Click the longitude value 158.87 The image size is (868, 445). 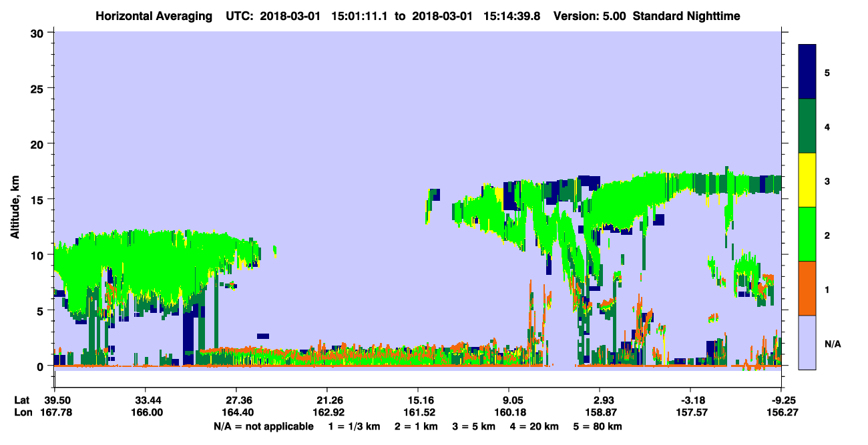[600, 413]
